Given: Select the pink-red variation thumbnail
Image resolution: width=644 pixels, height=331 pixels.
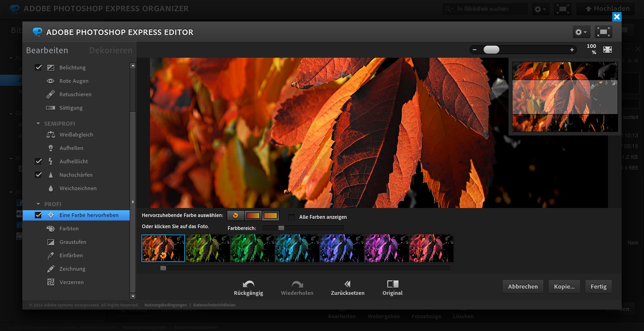Looking at the screenshot, I should 432,248.
